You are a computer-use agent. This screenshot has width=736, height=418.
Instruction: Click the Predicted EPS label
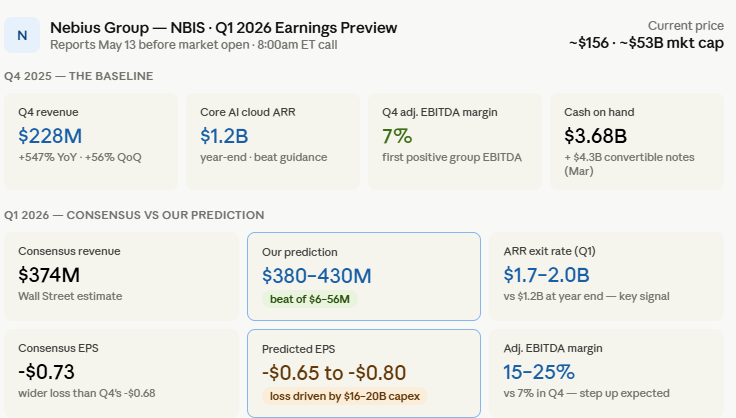(299, 349)
